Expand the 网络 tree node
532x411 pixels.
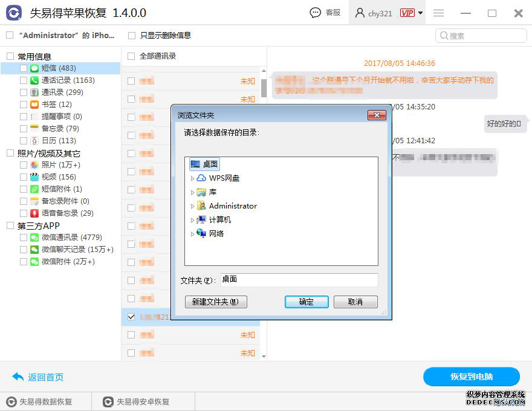[192, 234]
